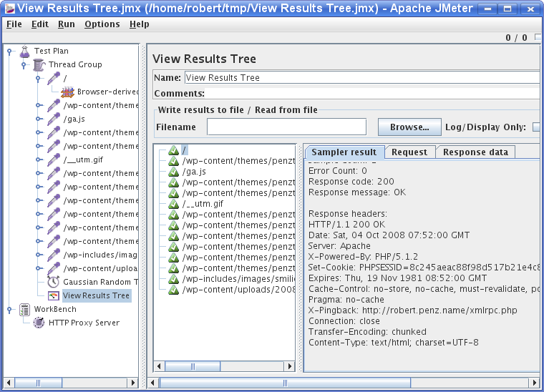This screenshot has height=392, width=544.
Task: Click the results list scrollbar's right arrow
Action: pyautogui.click(x=290, y=366)
